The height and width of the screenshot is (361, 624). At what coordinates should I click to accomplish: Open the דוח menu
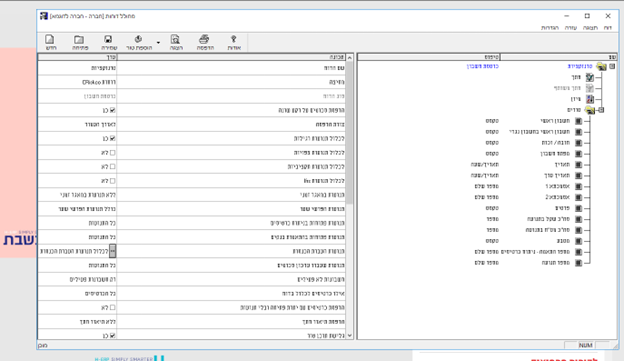(607, 28)
